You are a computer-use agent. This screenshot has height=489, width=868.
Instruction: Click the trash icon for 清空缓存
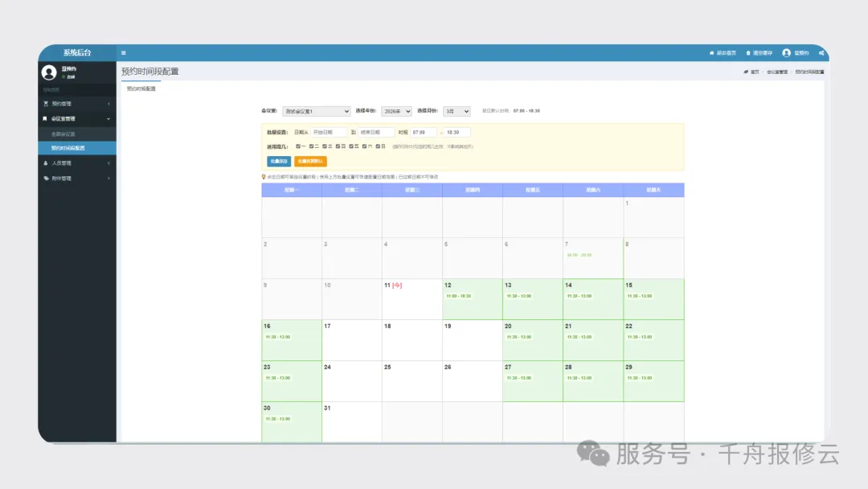pos(748,53)
